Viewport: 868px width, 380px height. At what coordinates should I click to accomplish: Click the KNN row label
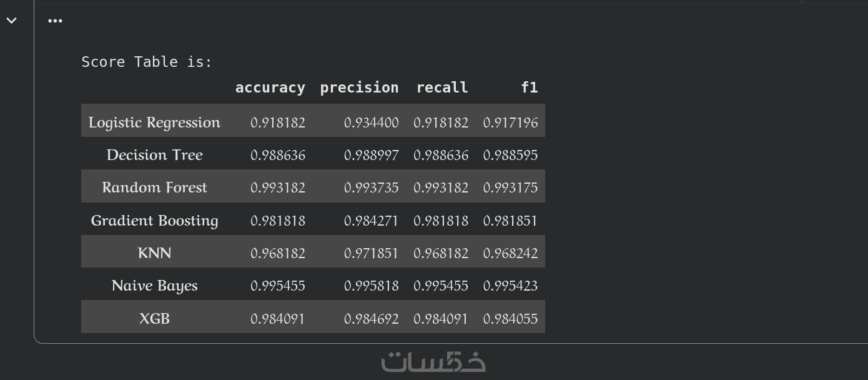click(x=154, y=253)
